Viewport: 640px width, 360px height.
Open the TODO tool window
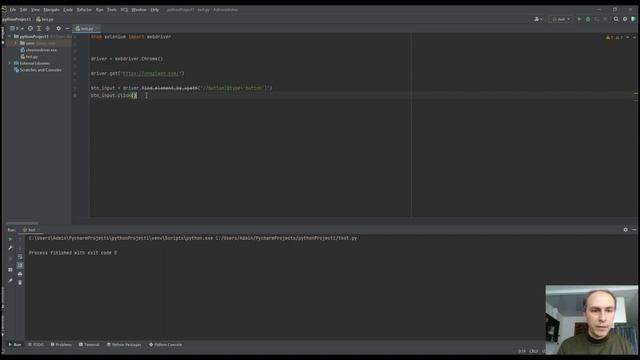[36, 345]
